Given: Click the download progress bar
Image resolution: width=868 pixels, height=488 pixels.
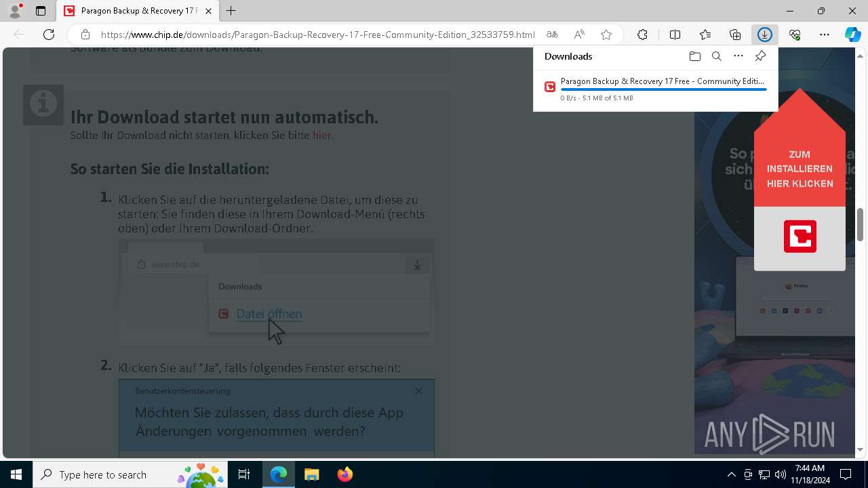Looking at the screenshot, I should 664,89.
